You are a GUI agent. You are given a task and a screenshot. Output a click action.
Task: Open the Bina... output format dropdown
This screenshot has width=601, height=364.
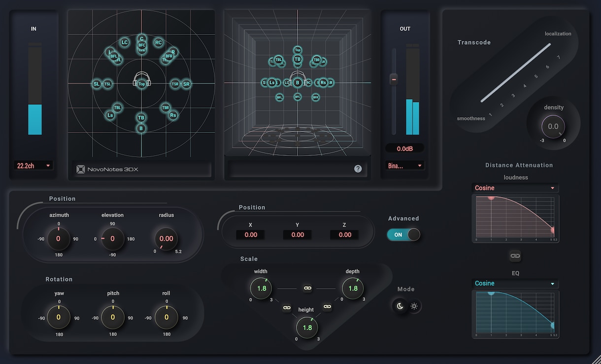405,165
